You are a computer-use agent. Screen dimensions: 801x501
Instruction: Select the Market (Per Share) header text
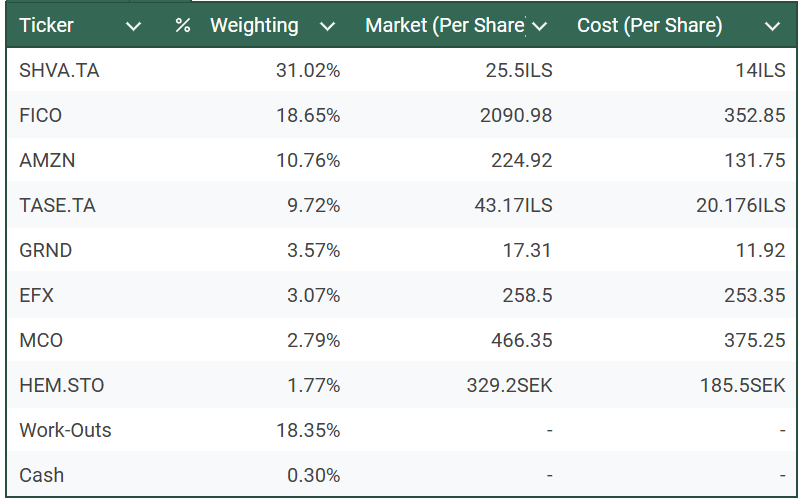(x=445, y=25)
